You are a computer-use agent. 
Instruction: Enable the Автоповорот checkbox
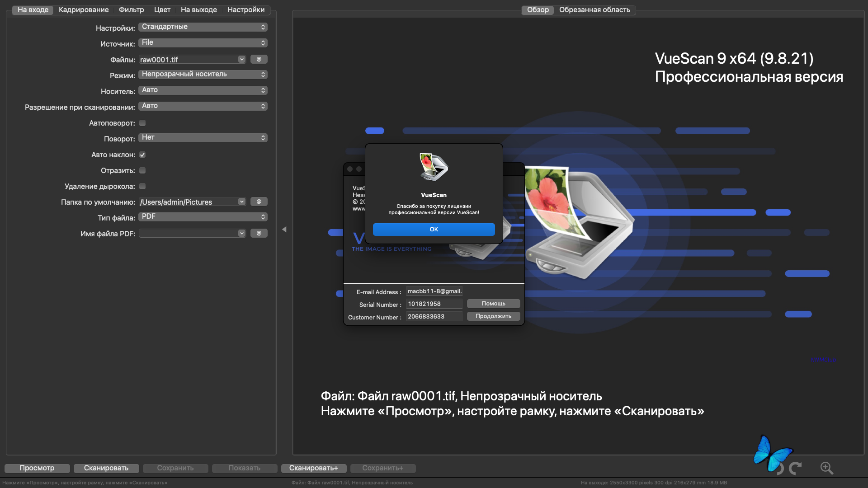(x=142, y=123)
